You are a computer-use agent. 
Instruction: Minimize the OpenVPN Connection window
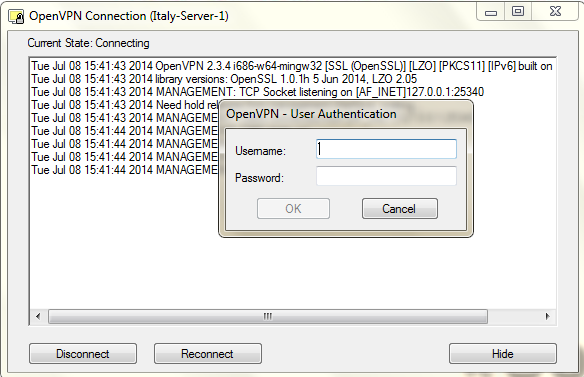coord(491,13)
